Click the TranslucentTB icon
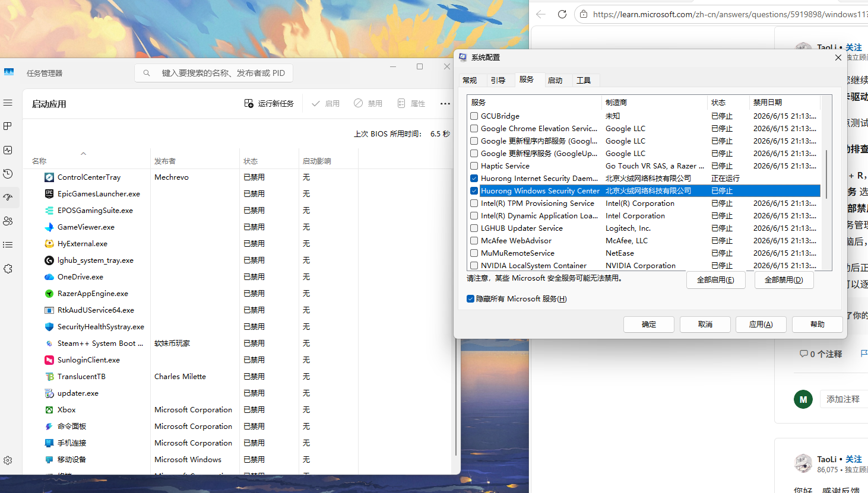The image size is (868, 493). pos(49,377)
